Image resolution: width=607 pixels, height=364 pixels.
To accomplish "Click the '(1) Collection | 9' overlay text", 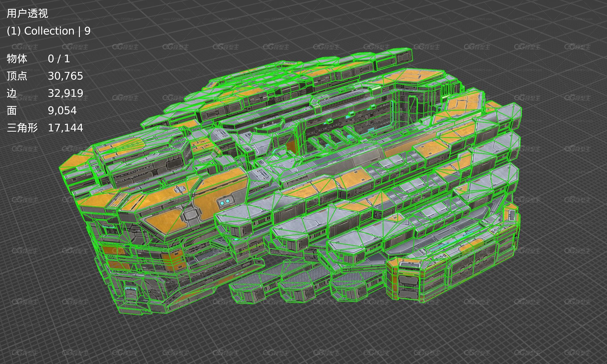I will (x=48, y=31).
